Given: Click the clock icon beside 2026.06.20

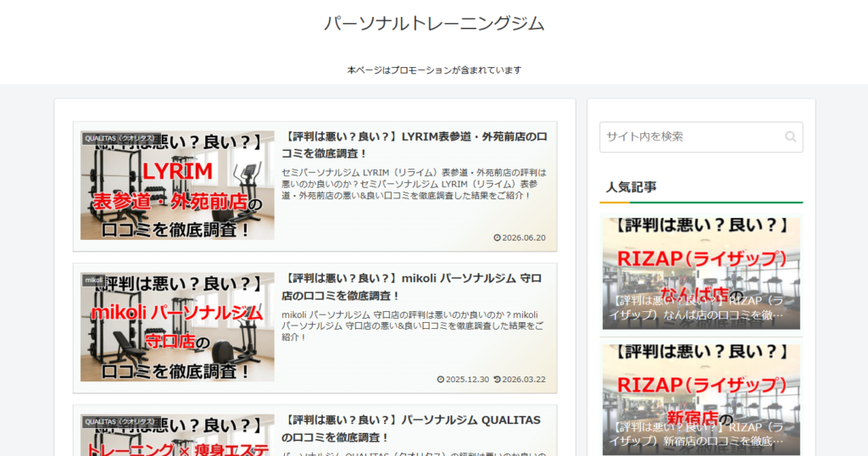Looking at the screenshot, I should coord(497,237).
